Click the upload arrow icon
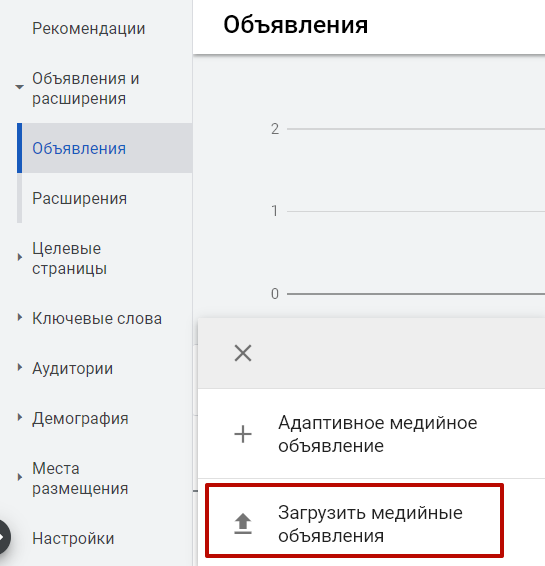 tap(243, 523)
